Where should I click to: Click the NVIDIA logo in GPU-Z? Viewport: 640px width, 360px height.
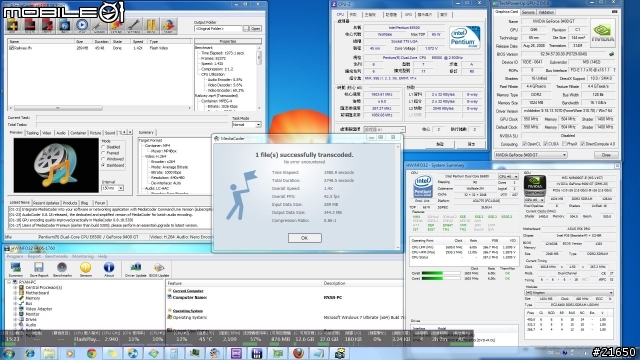(602, 33)
